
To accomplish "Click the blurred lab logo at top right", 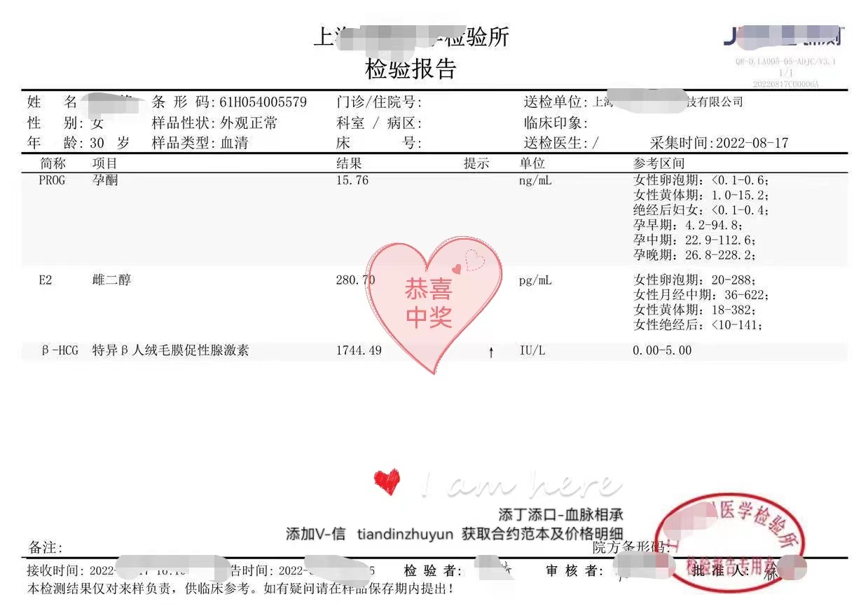I will coord(782,35).
